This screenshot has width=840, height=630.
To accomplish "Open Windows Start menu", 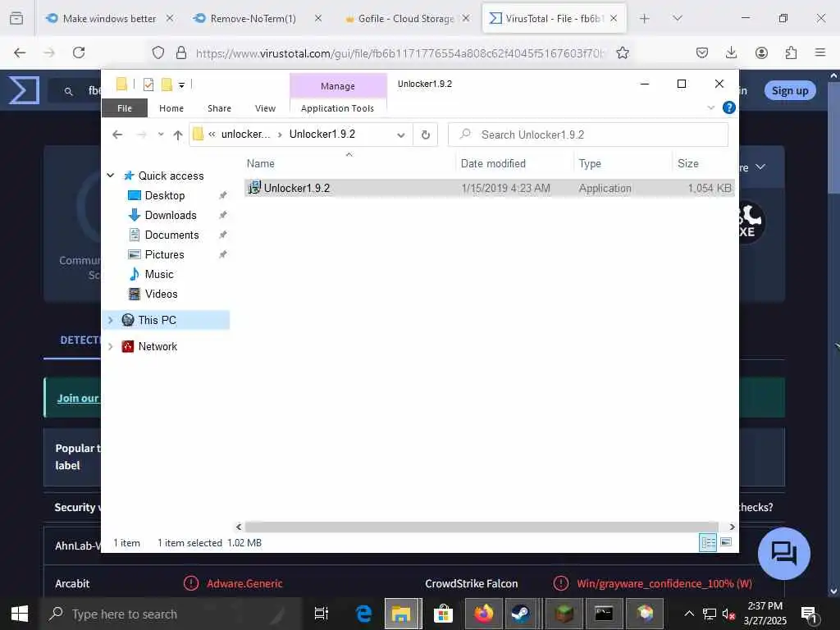I will tap(20, 614).
